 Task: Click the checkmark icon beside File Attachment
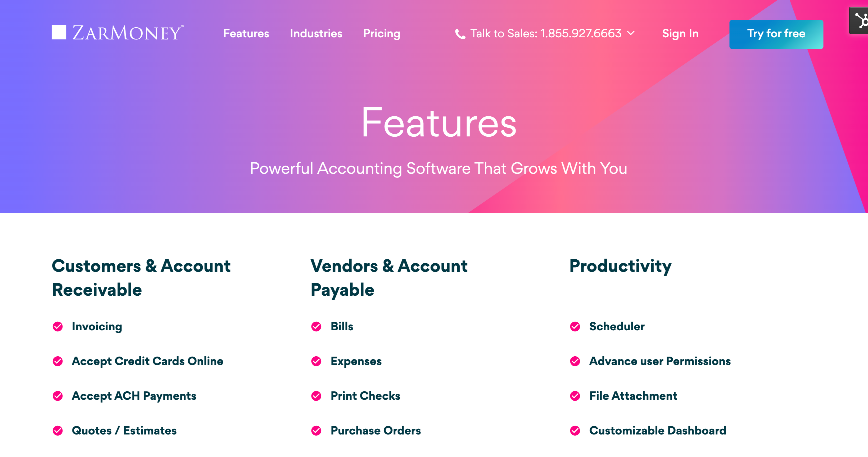[575, 396]
